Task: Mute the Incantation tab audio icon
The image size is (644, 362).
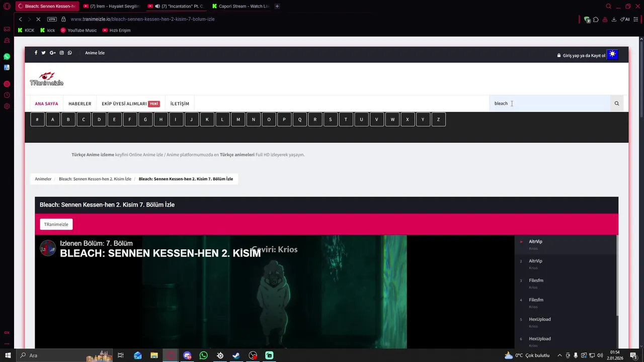Action: 157,6
